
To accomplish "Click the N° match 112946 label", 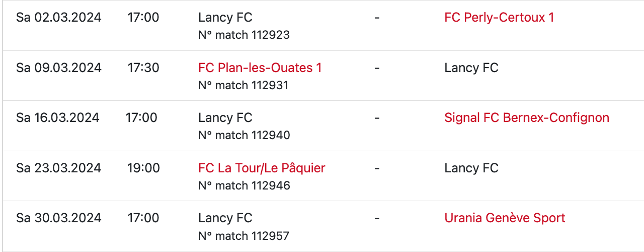I will click(x=244, y=185).
